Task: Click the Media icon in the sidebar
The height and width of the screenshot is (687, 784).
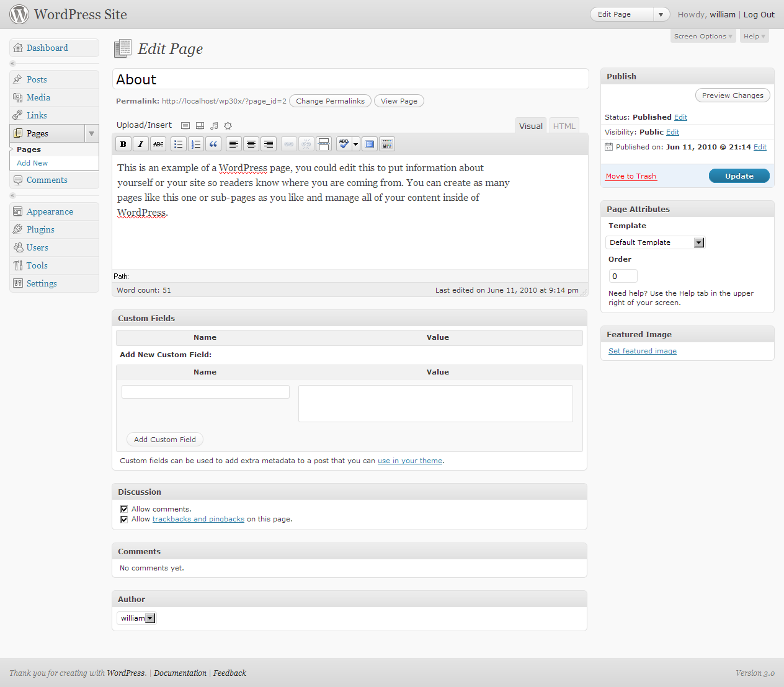Action: point(18,97)
